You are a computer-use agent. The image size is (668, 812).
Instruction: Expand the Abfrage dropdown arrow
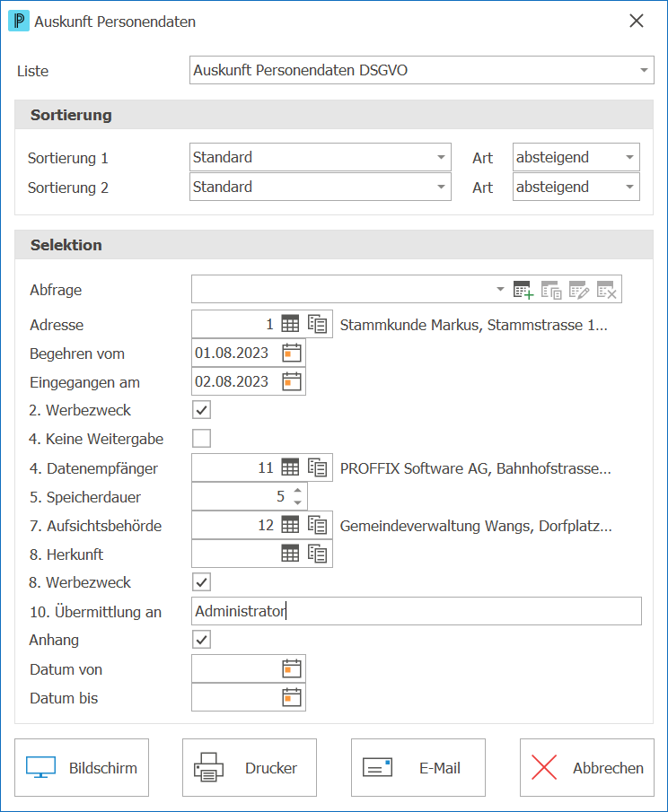point(500,289)
